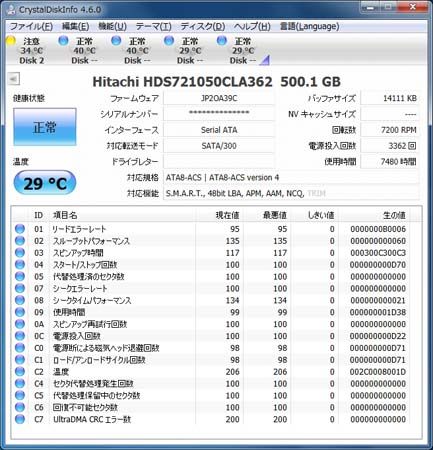
Task: Click the status orb for ID 04
Action: (20, 264)
